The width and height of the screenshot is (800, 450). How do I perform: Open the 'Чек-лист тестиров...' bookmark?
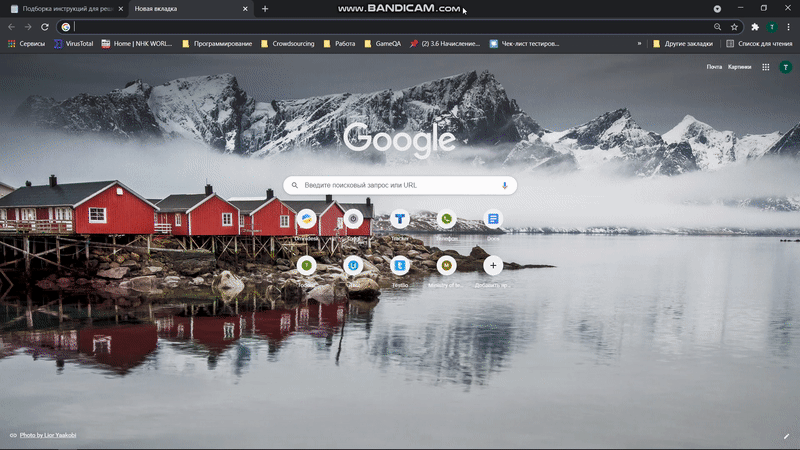click(x=524, y=44)
